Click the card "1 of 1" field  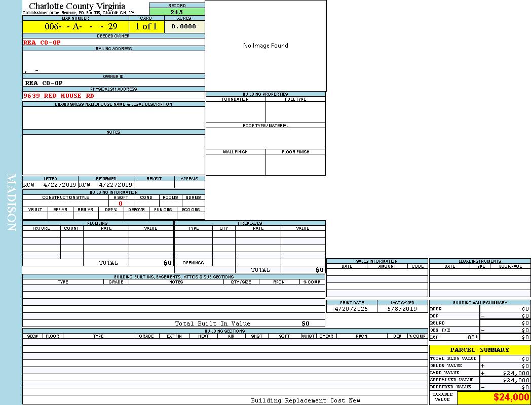click(146, 27)
